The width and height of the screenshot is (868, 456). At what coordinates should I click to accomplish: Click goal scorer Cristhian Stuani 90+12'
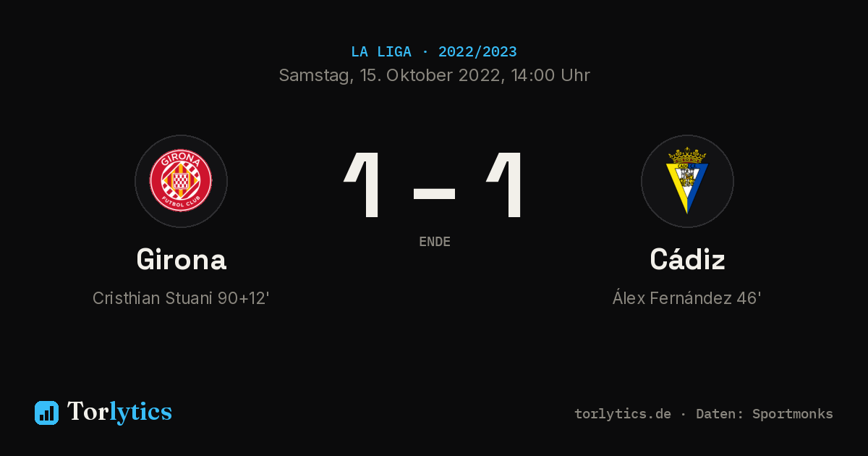tap(181, 298)
